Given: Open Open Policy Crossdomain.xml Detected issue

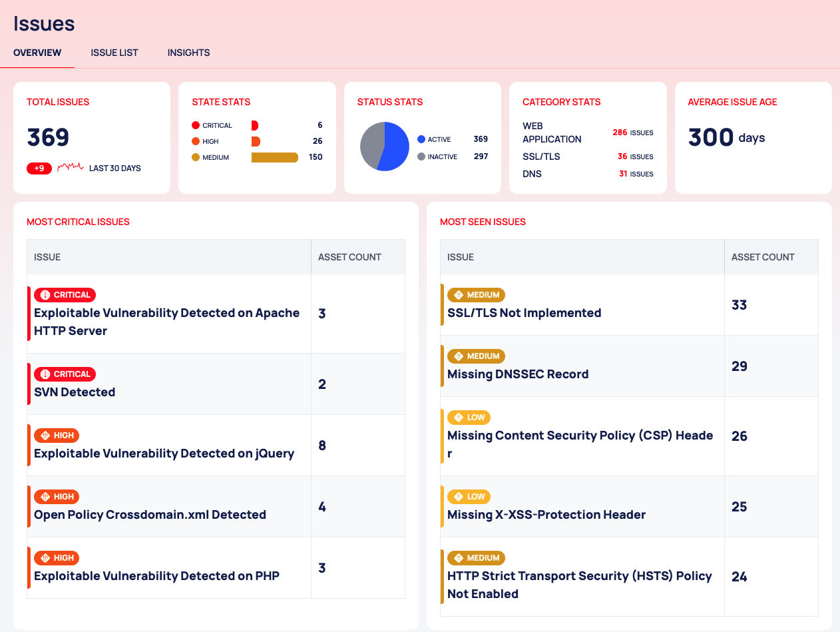Looking at the screenshot, I should pyautogui.click(x=150, y=515).
